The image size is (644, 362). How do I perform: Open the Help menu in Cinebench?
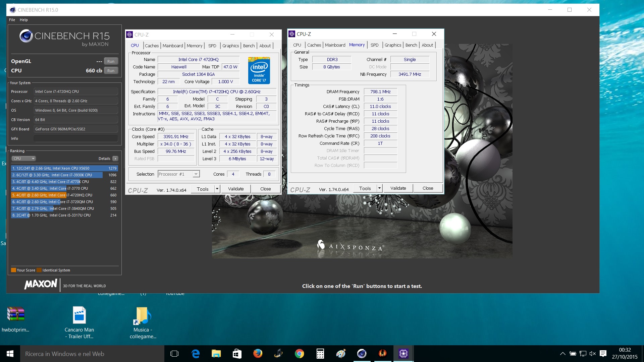coord(23,20)
